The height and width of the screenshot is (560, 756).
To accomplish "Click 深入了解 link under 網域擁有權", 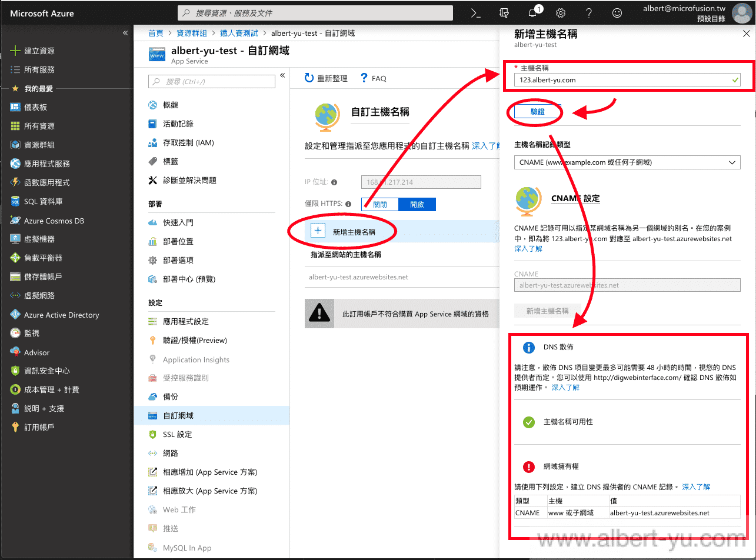I will 696,487.
